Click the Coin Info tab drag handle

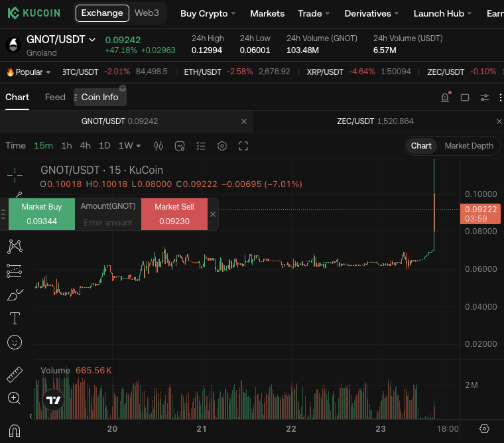click(76, 97)
